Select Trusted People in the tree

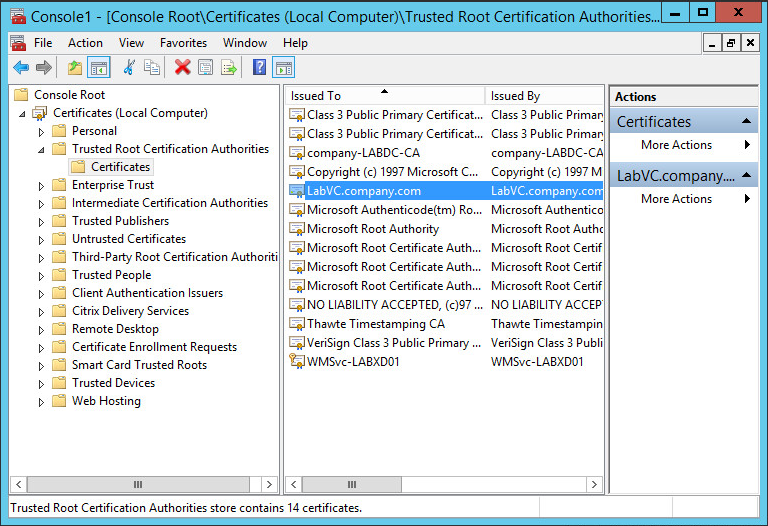pyautogui.click(x=112, y=275)
